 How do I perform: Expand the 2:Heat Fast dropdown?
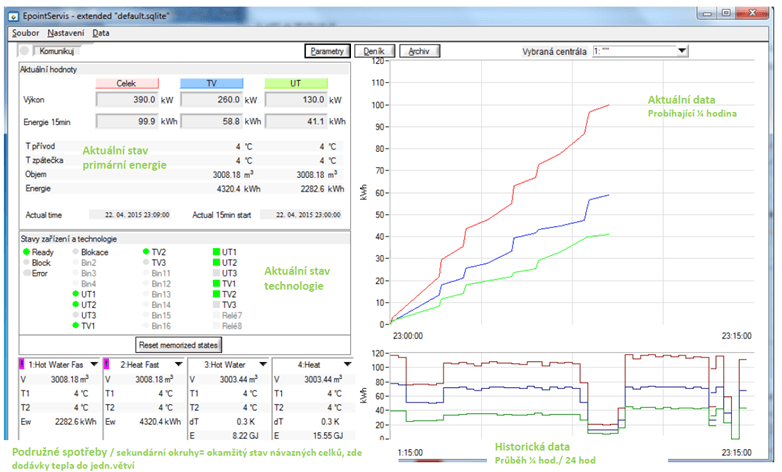pos(179,365)
